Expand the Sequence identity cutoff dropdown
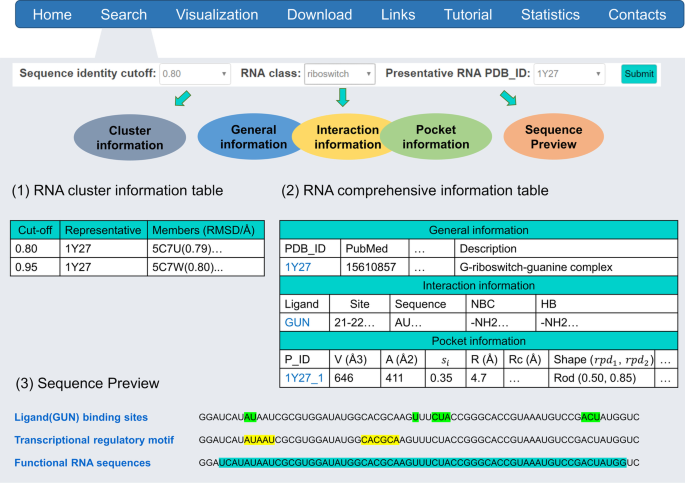Image resolution: width=685 pixels, height=483 pixels. tap(195, 73)
